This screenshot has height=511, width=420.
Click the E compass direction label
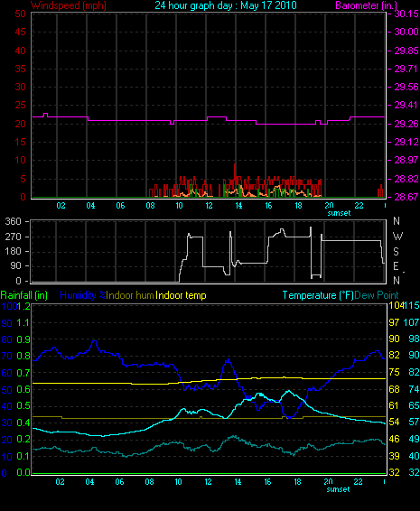396,266
